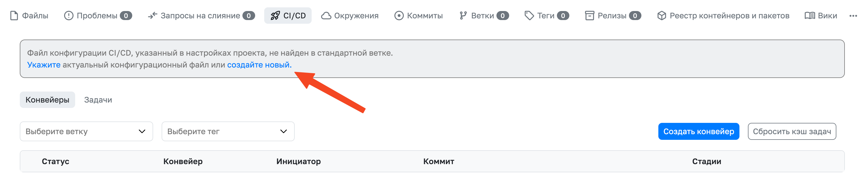Follow the Укажите link in the warning banner

[44, 65]
